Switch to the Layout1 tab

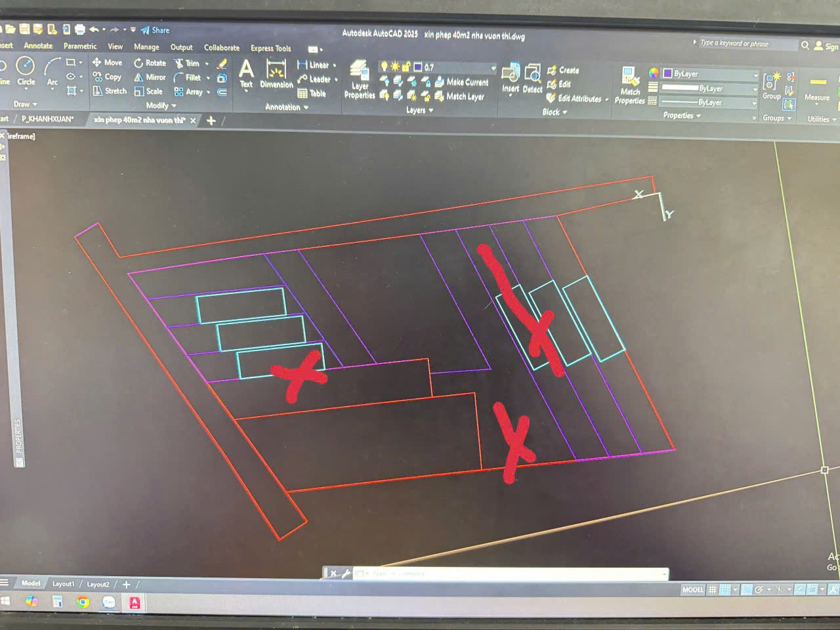click(63, 584)
